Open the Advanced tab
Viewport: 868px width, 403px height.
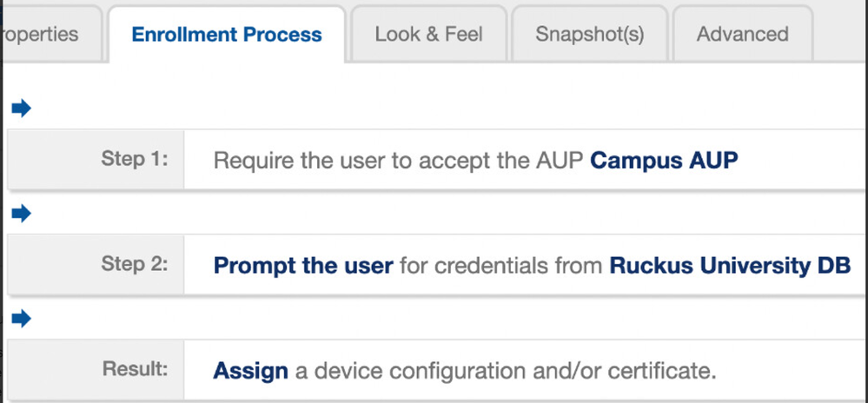tap(742, 35)
